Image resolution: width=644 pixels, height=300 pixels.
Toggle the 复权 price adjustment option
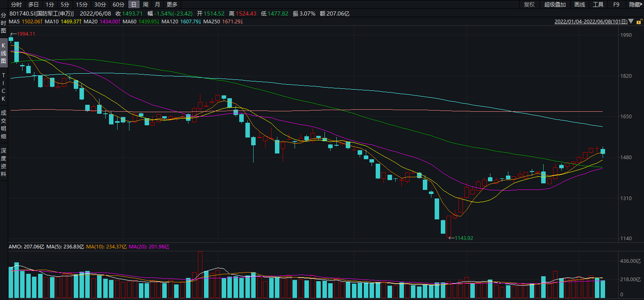(x=529, y=5)
